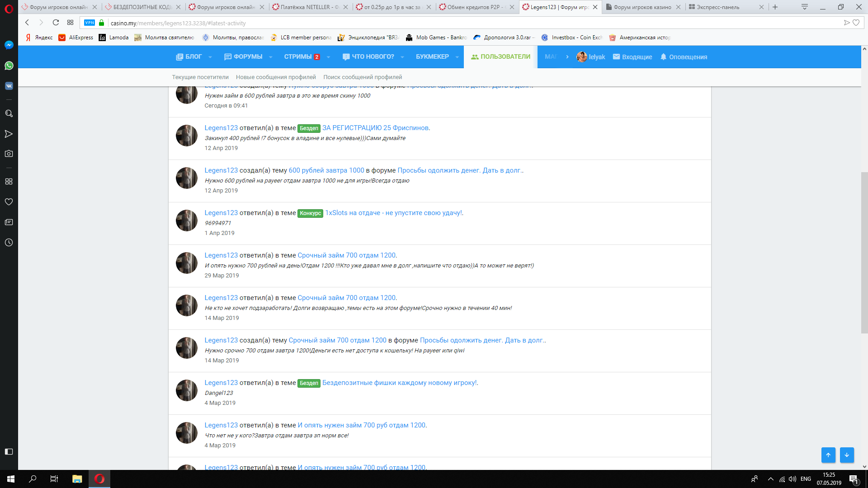Open the news icon in the sidebar
Viewport: 868px width, 488px height.
[9, 222]
